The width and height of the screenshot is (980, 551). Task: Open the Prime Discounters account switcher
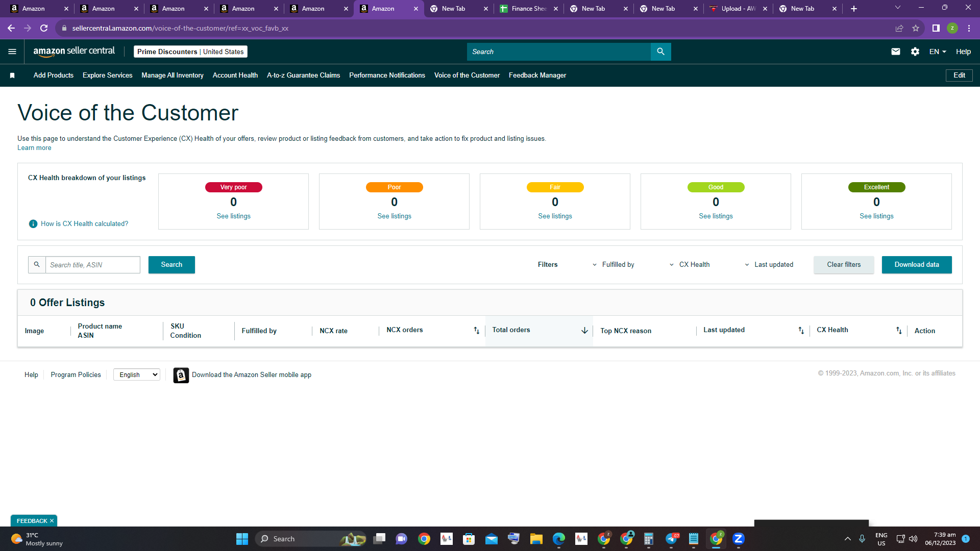(190, 52)
